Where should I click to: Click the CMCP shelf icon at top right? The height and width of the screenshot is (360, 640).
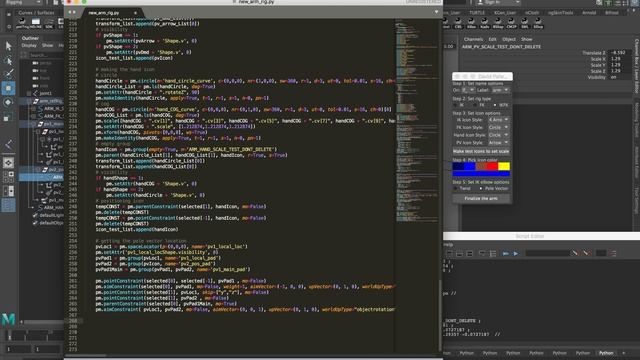pos(511,22)
